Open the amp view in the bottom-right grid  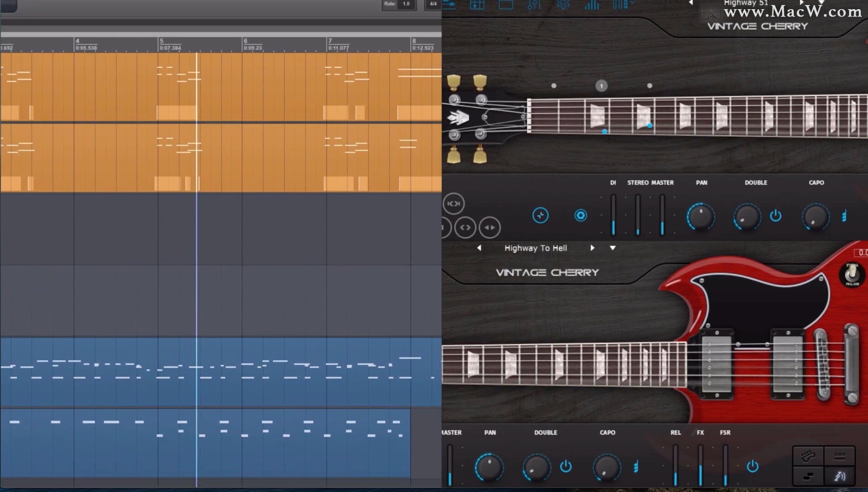pyautogui.click(x=840, y=455)
